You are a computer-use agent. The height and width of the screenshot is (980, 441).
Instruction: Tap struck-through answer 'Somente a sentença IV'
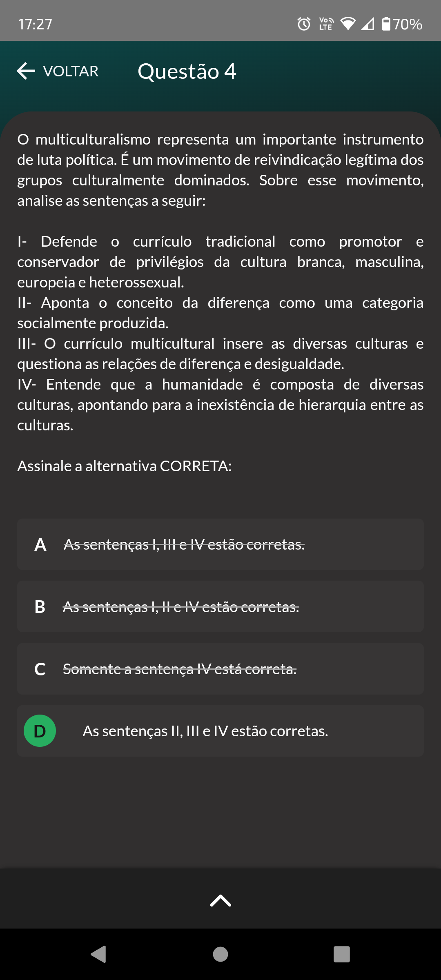(x=180, y=669)
